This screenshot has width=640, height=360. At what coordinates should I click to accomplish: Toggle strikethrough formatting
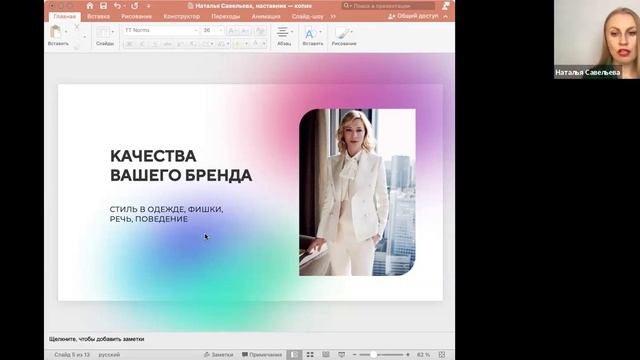click(167, 44)
